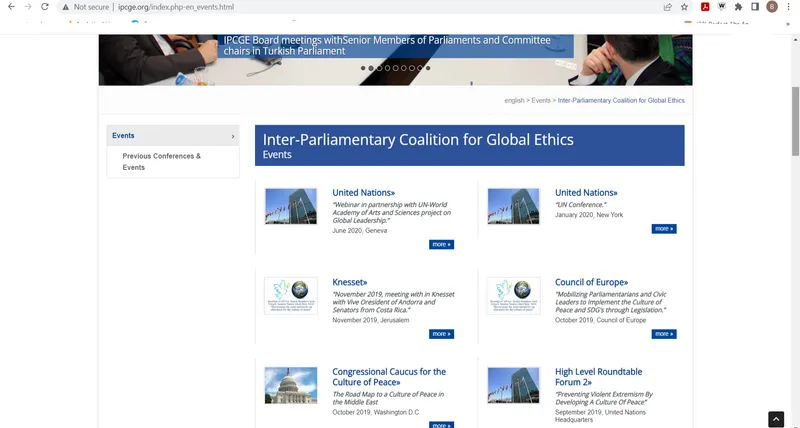The image size is (800, 428).
Task: Click the scroll-to-top arrow button
Action: point(776,419)
